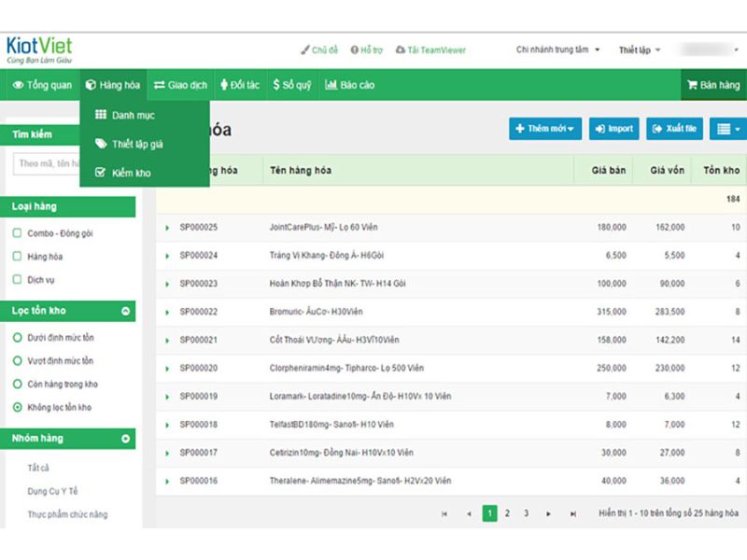Click the previous page arrow icon
Viewport: 747px width, 560px height.
coord(470,514)
